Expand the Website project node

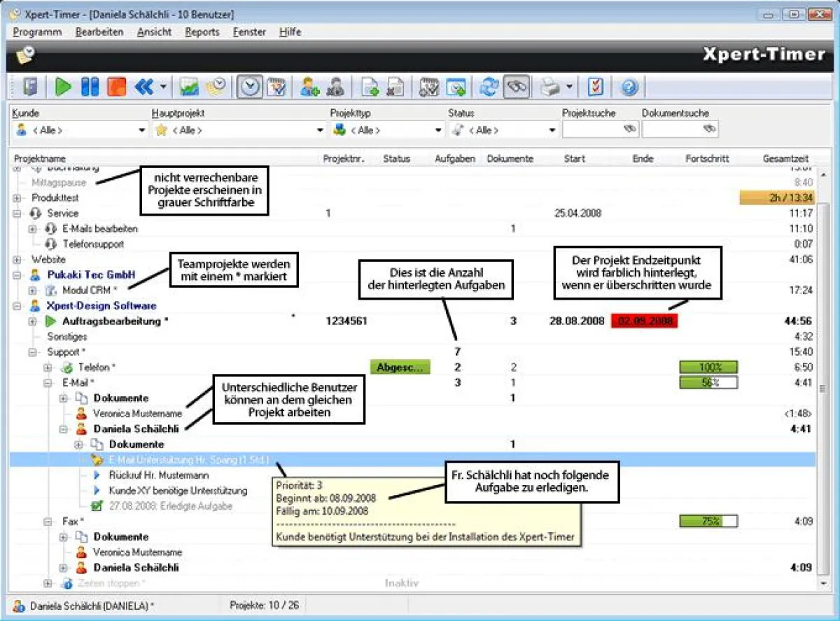pos(17,260)
